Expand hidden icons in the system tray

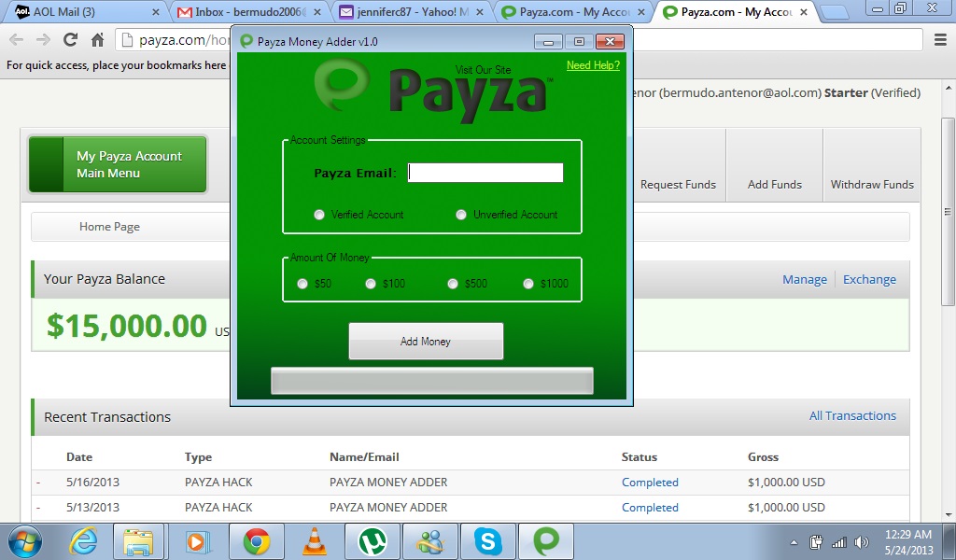(x=794, y=540)
